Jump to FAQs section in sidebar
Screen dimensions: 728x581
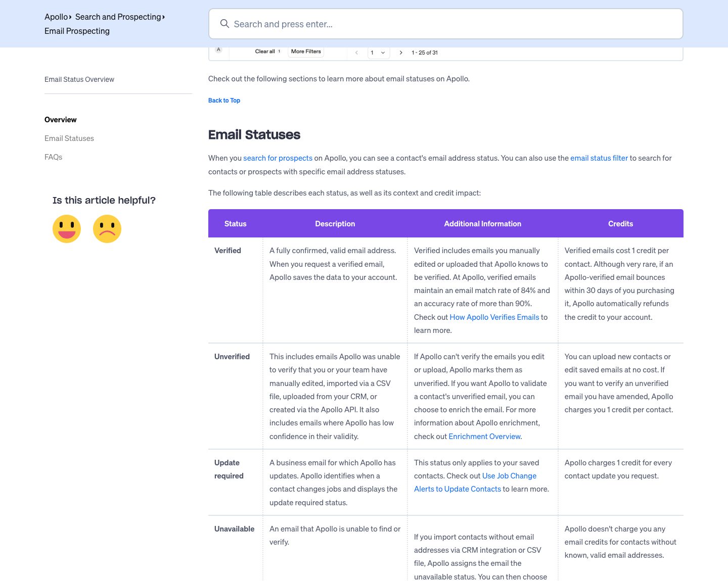click(54, 157)
